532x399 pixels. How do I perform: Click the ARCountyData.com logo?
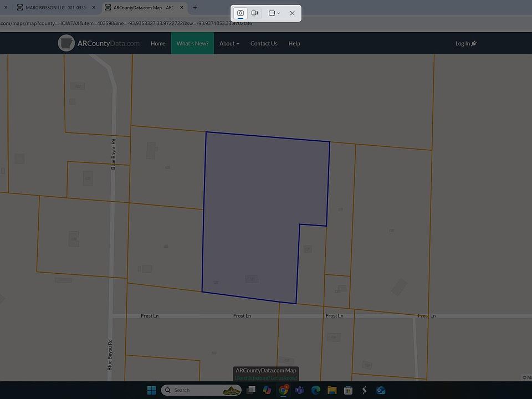(x=99, y=43)
